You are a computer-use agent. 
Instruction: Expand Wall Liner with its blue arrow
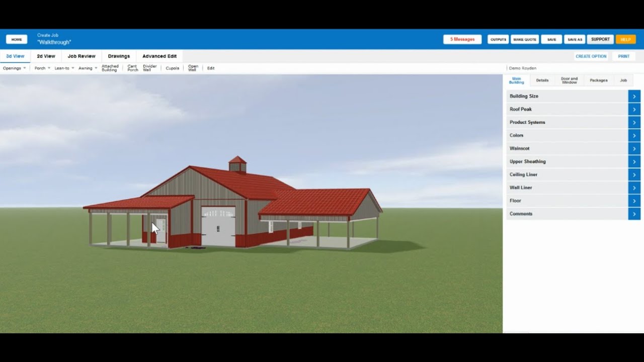(634, 188)
